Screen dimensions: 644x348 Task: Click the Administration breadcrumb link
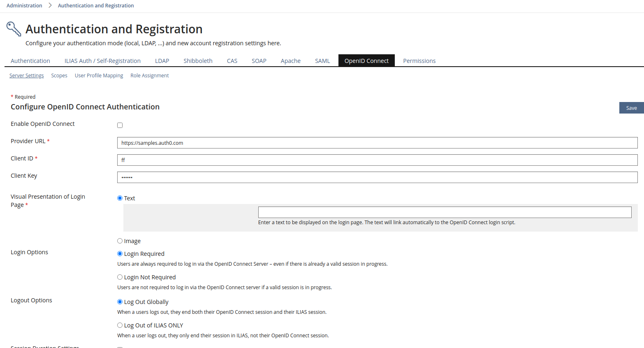pos(24,6)
